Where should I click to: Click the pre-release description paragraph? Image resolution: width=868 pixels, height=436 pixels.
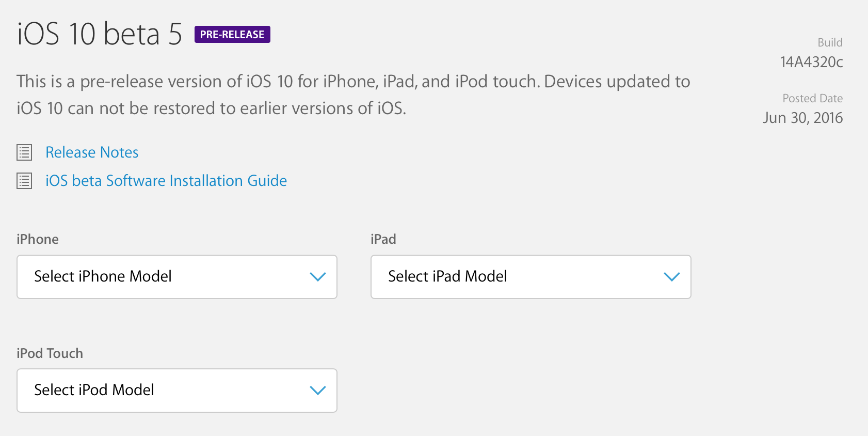coord(353,95)
